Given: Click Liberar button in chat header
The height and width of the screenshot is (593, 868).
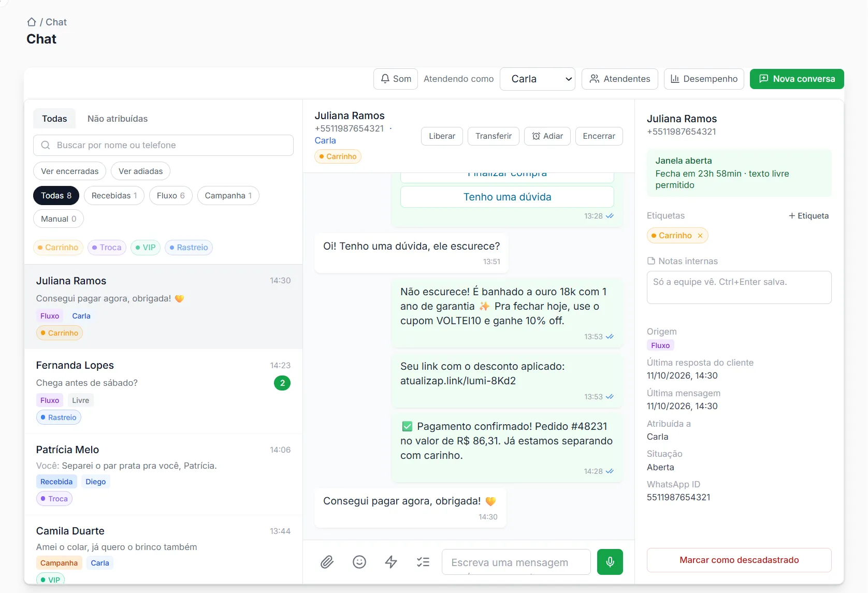Looking at the screenshot, I should point(442,136).
